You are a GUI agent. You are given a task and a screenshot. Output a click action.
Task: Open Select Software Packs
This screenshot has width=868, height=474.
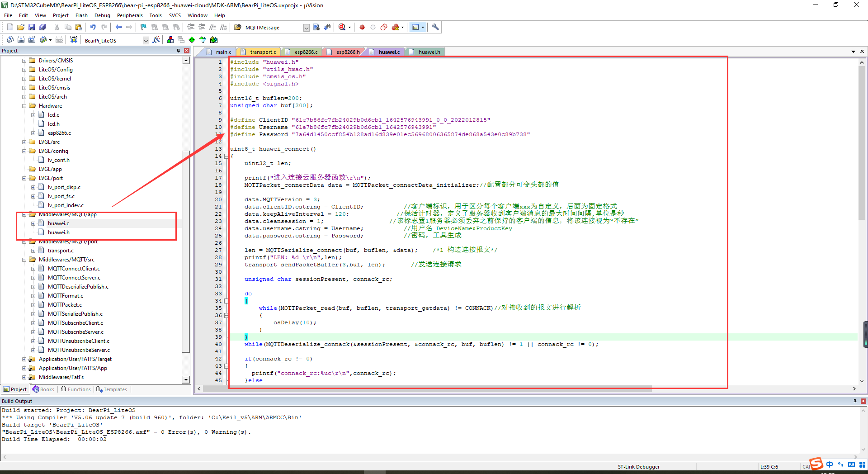203,40
